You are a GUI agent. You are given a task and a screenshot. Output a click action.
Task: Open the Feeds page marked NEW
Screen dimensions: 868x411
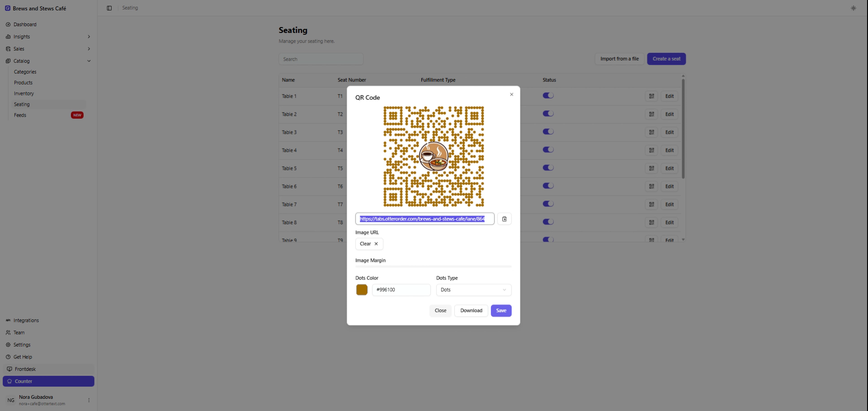[x=20, y=115]
